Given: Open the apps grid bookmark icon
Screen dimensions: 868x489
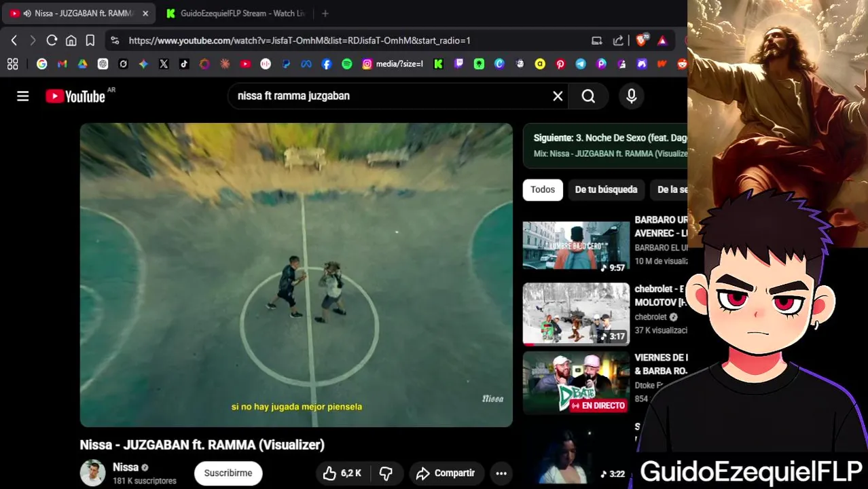Looking at the screenshot, I should pyautogui.click(x=12, y=64).
